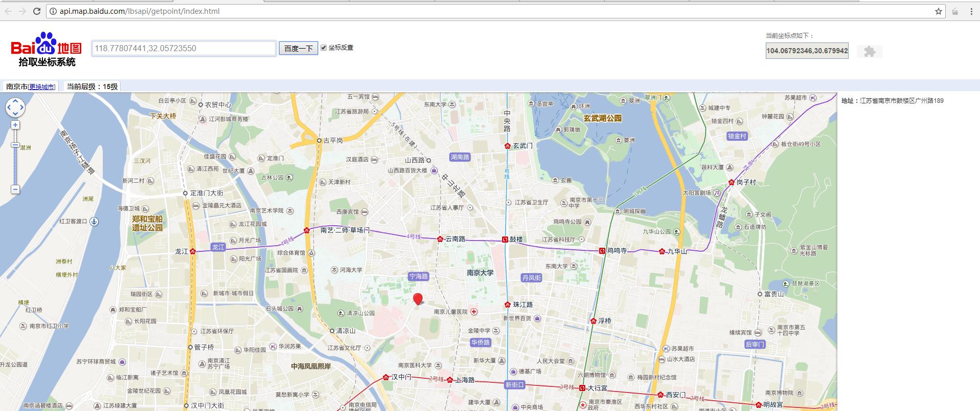The width and height of the screenshot is (980, 411).
Task: Click the 下关大桥 bridge label
Action: tap(163, 116)
